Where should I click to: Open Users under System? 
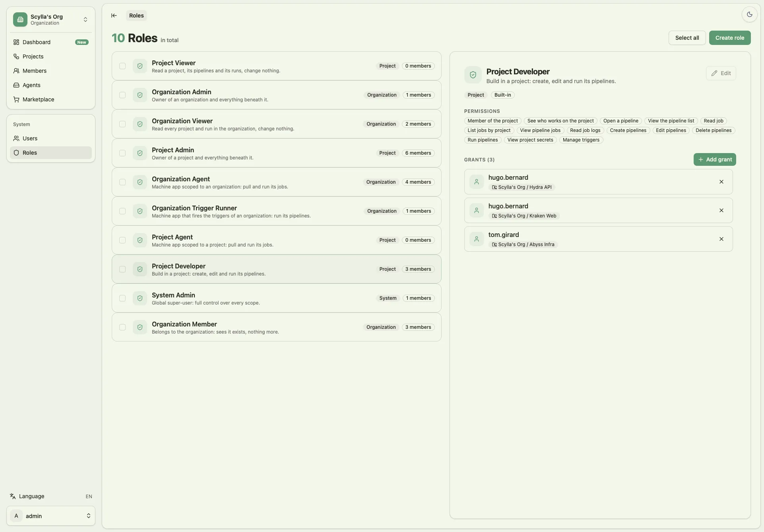coord(51,138)
